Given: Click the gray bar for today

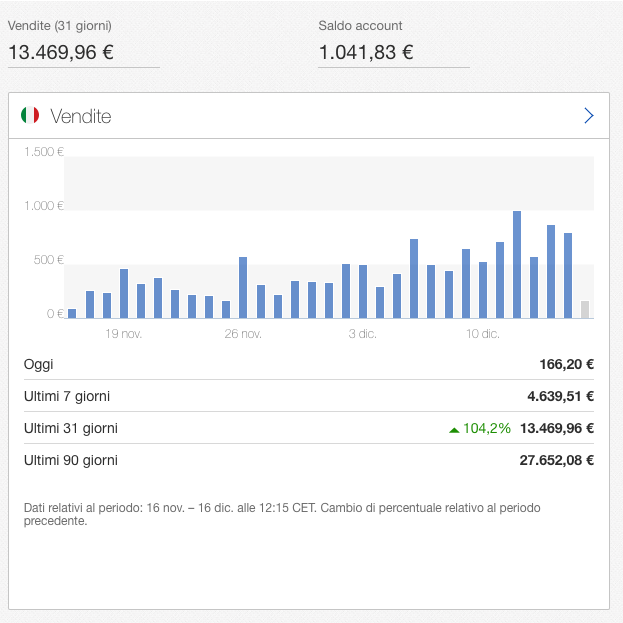Looking at the screenshot, I should [585, 310].
